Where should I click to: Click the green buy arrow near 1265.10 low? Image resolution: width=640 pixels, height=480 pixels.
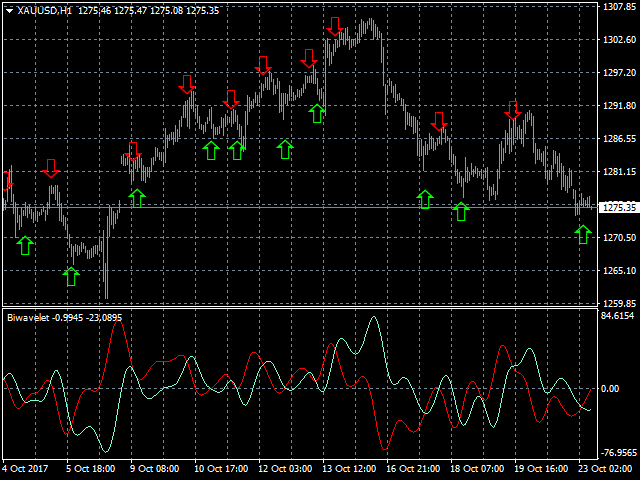71,276
